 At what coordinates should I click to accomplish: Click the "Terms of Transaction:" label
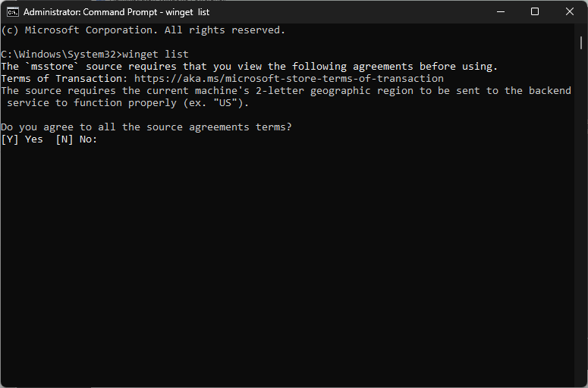point(61,79)
